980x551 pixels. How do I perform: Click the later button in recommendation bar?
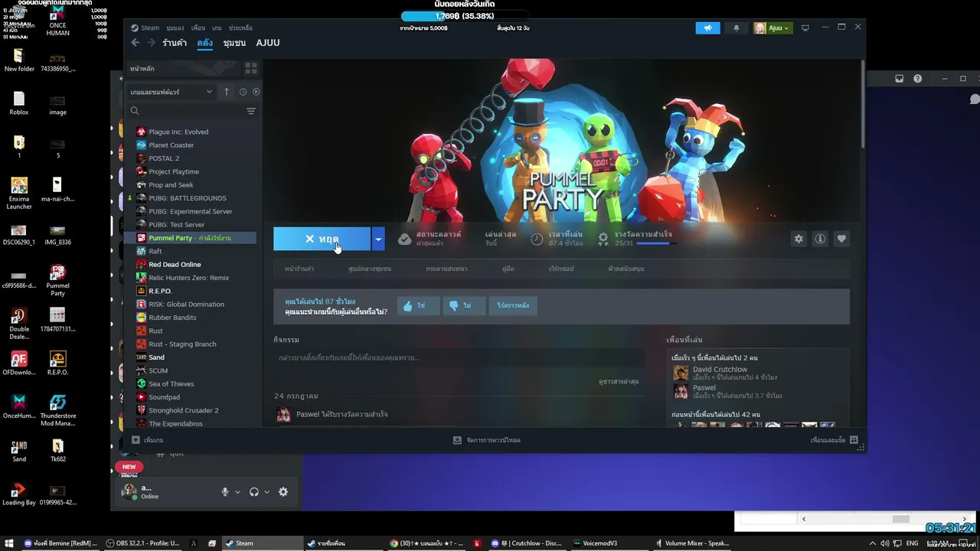coord(512,306)
